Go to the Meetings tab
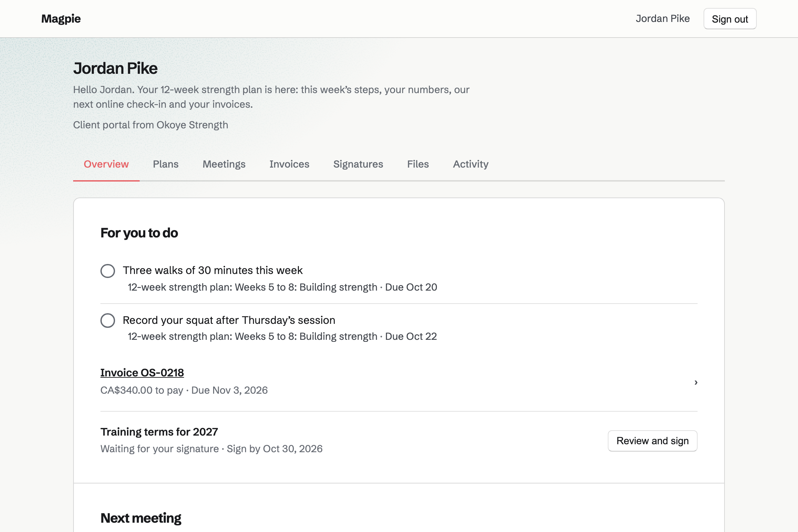Screen dimensions: 798x532 click(224, 164)
